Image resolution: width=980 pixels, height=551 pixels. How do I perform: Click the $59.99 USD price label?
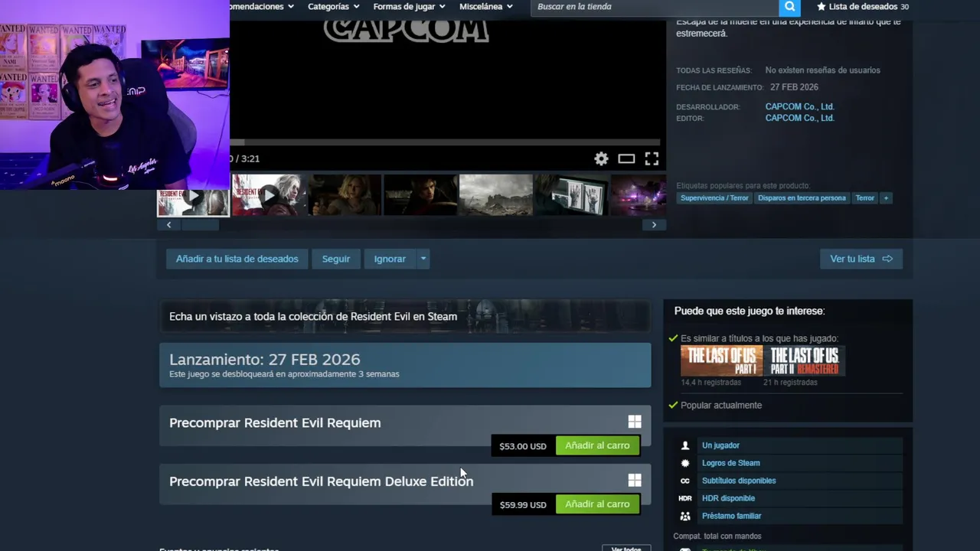pos(523,505)
